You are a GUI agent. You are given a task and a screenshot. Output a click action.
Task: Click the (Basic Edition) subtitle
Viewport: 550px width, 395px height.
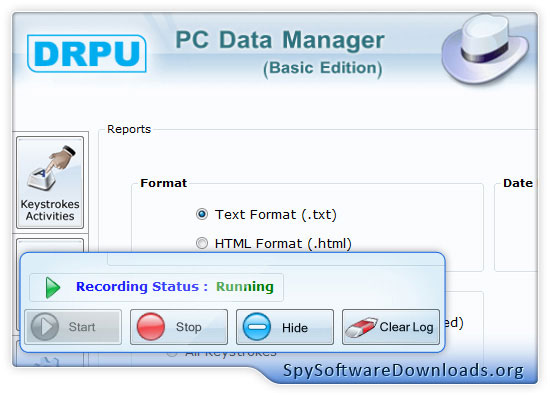pos(323,68)
